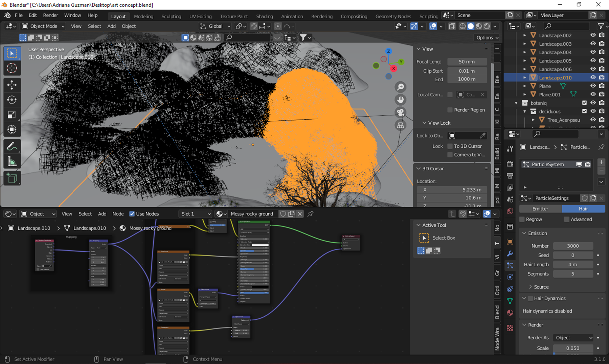Collapse the Emission panel
This screenshot has height=364, width=609.
pyautogui.click(x=524, y=233)
